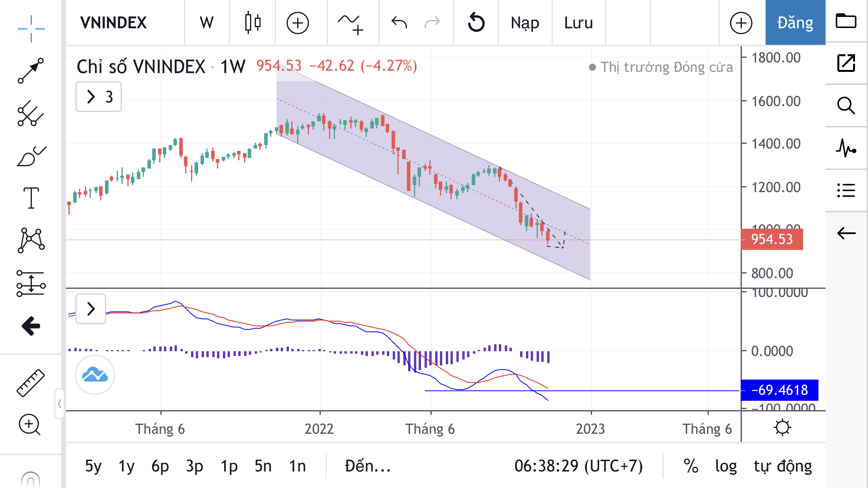Open the long position forecasting tool
The image size is (868, 488).
click(x=31, y=283)
